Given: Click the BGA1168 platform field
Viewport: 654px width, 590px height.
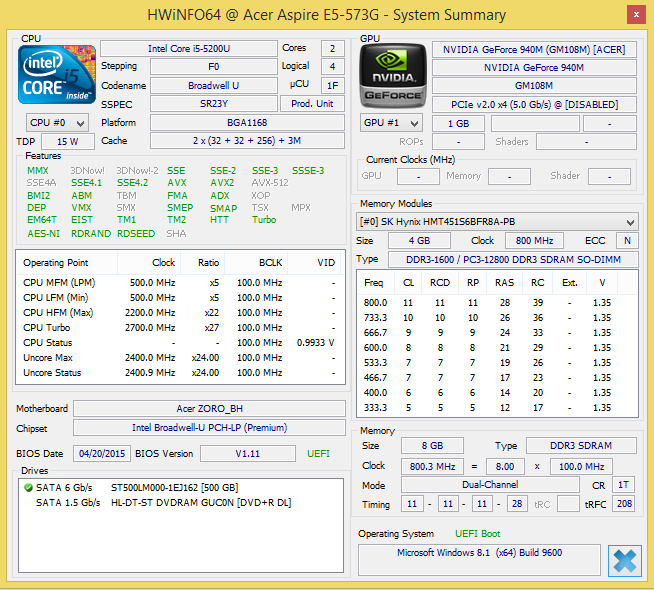Looking at the screenshot, I should (247, 123).
